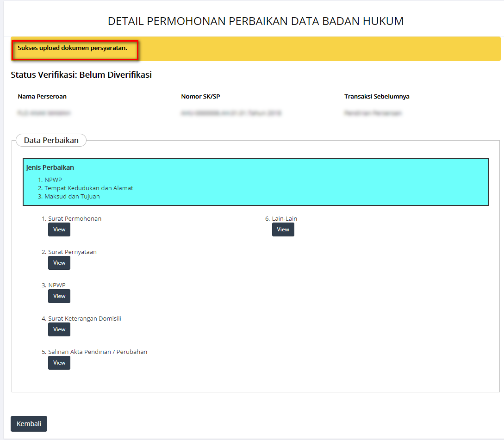Click 'Maksud dan Tujuan' list item
The height and width of the screenshot is (440, 504).
pos(72,196)
